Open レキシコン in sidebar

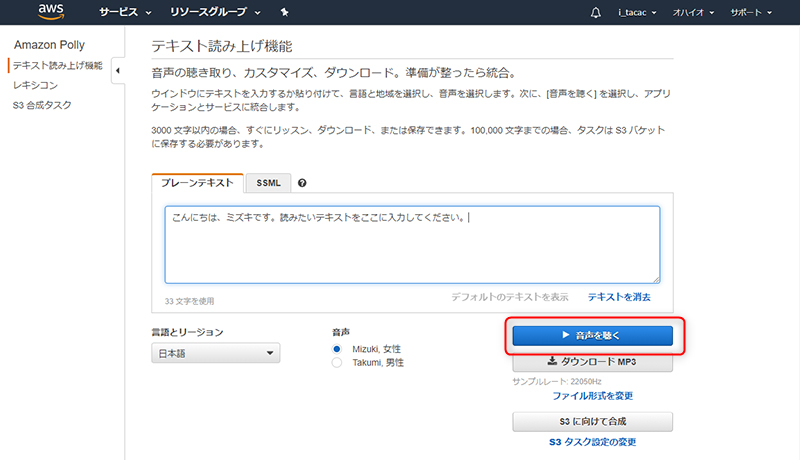coord(35,85)
